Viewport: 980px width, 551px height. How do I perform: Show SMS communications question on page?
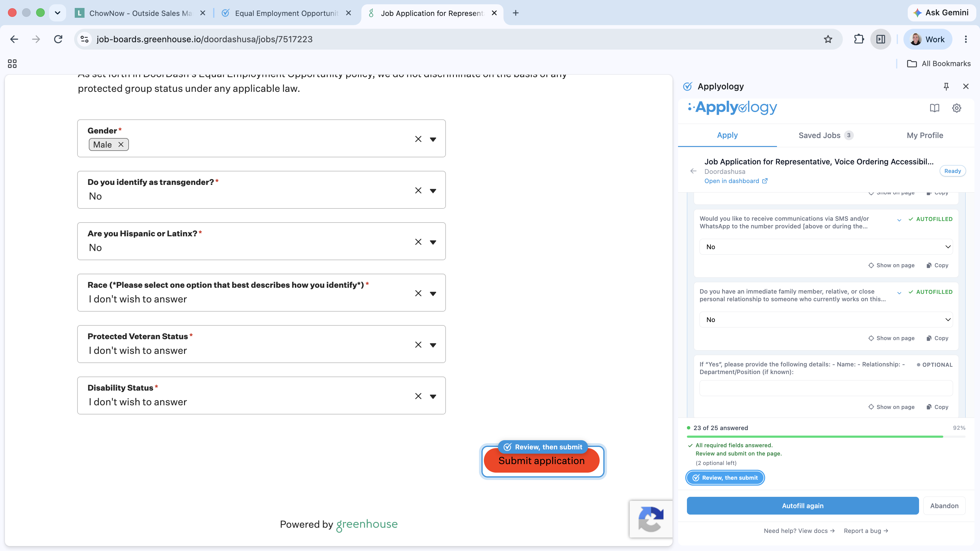click(891, 265)
